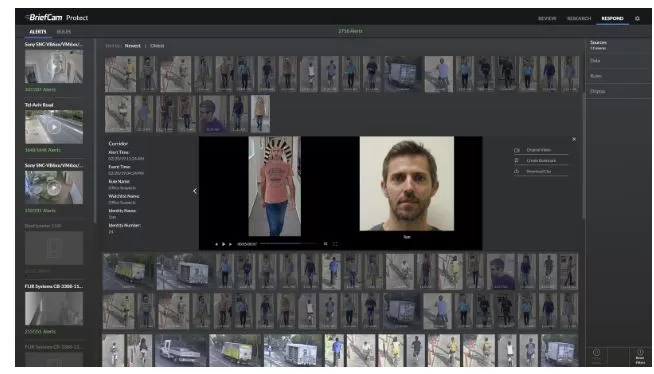Click the watchlist face photo labeled Tom
Image resolution: width=654 pixels, height=374 pixels.
coord(407,183)
